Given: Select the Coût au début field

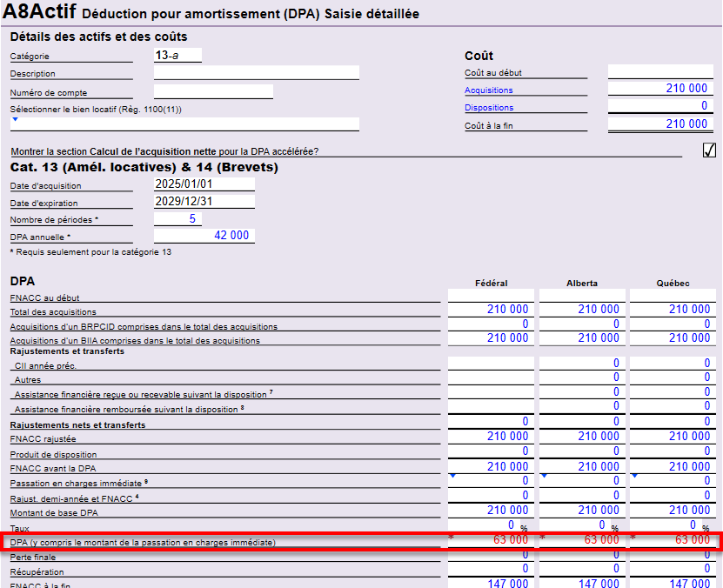Looking at the screenshot, I should tap(659, 72).
